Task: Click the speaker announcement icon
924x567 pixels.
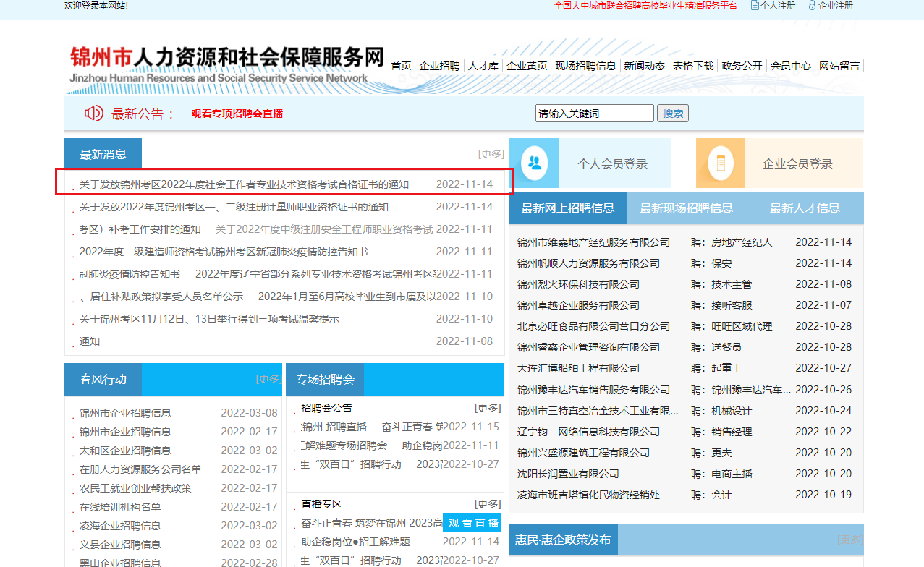Action: click(94, 114)
